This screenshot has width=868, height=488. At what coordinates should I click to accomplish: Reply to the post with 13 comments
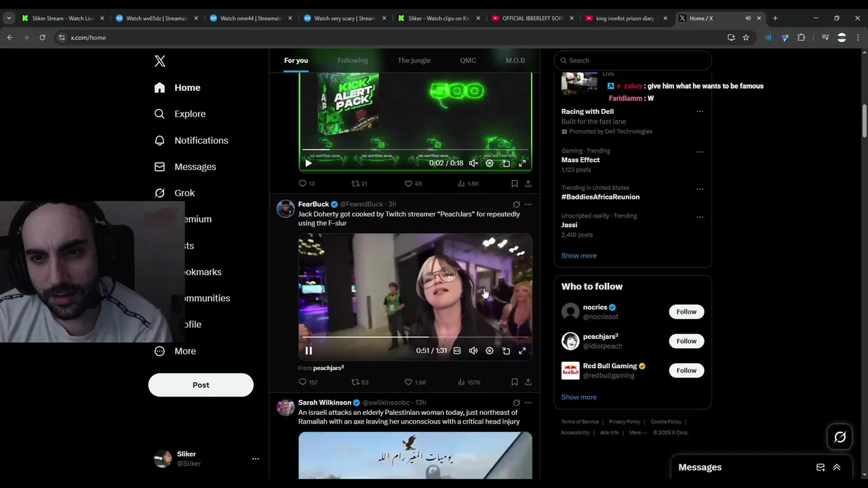[x=307, y=184]
